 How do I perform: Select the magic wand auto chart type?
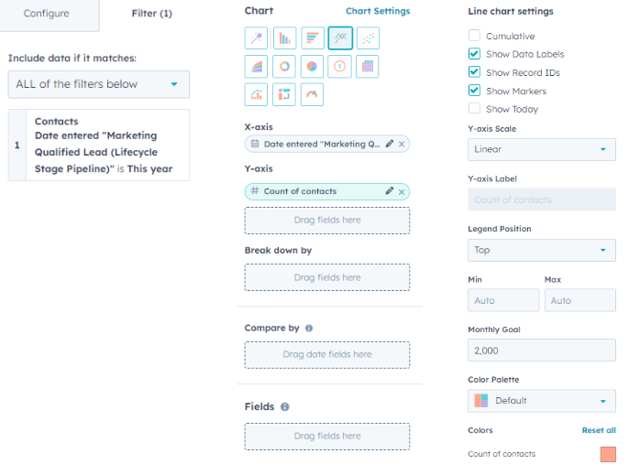tap(256, 38)
